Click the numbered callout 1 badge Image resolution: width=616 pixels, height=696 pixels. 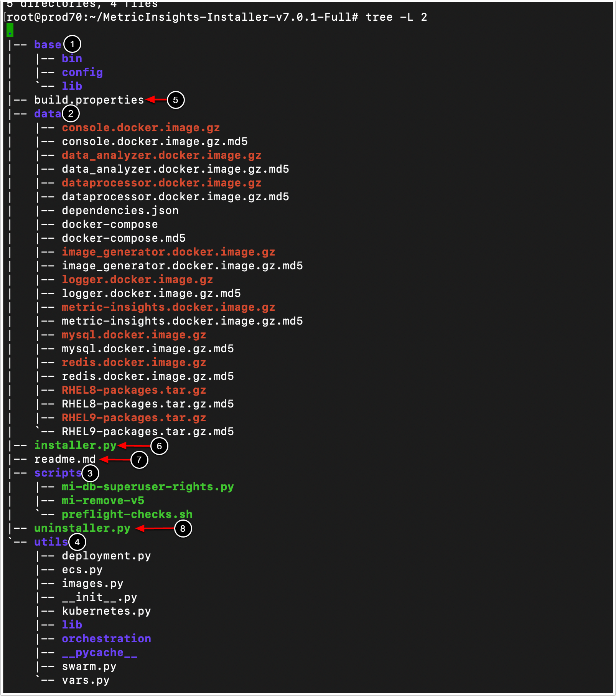coord(72,44)
